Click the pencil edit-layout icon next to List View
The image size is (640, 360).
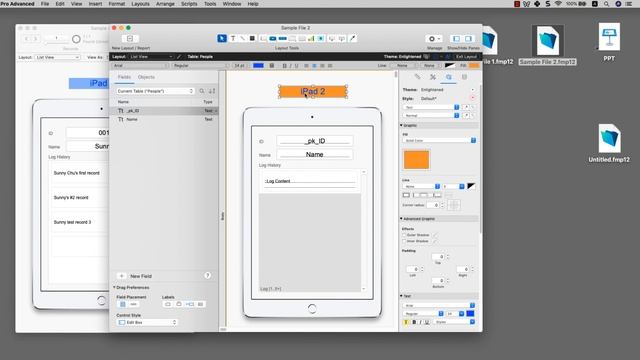point(179,57)
